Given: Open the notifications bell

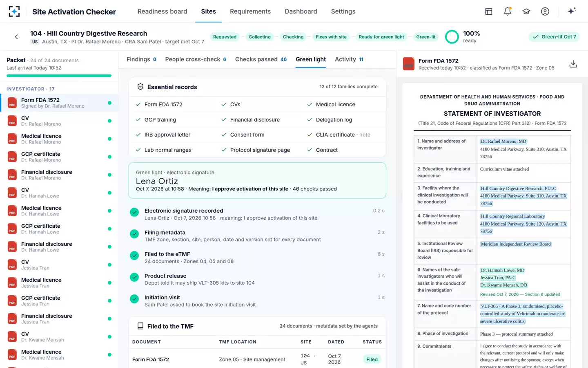Looking at the screenshot, I should pyautogui.click(x=508, y=11).
